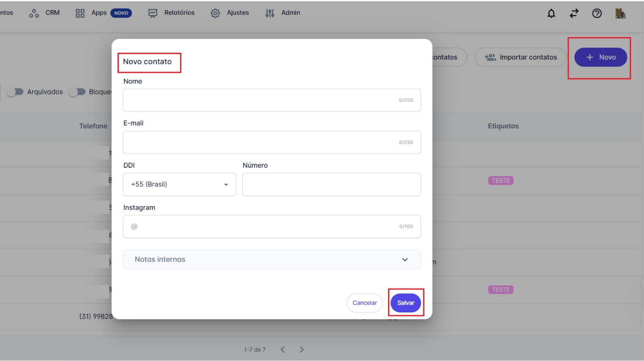The height and width of the screenshot is (361, 644).
Task: Click the company building icon
Action: (x=621, y=14)
